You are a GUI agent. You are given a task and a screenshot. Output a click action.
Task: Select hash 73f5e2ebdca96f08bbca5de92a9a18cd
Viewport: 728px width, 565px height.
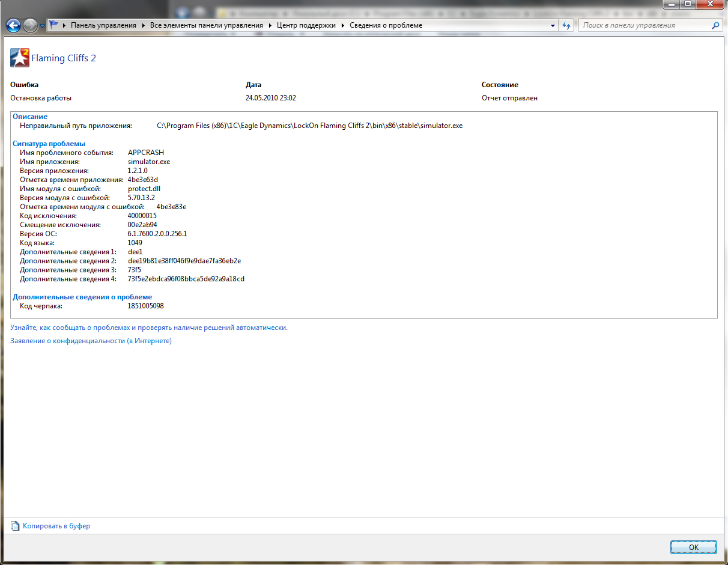pyautogui.click(x=186, y=279)
